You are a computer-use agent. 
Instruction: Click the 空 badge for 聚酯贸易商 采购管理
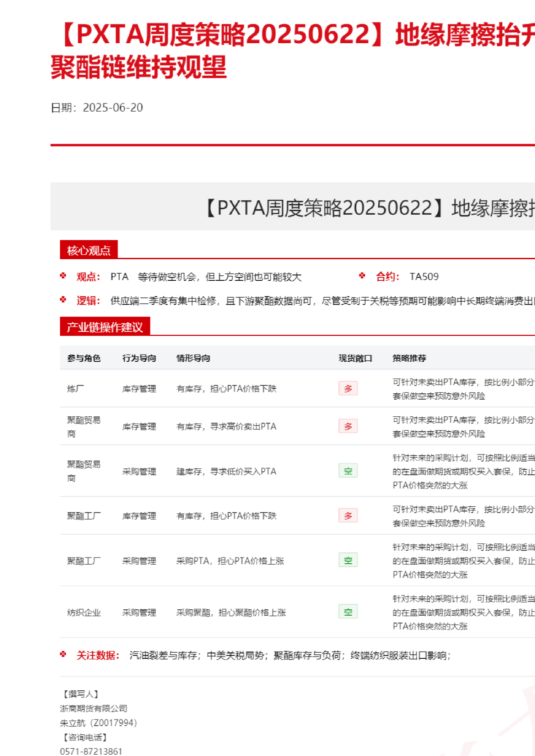[348, 471]
